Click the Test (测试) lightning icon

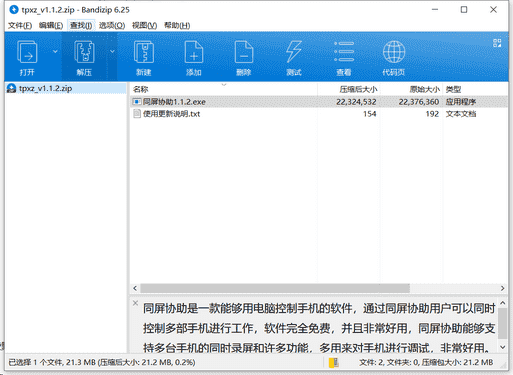point(294,57)
